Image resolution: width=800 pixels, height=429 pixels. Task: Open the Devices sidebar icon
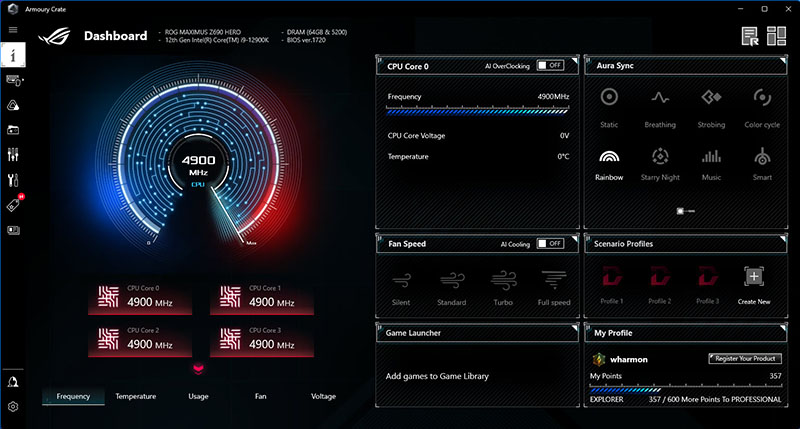click(14, 80)
